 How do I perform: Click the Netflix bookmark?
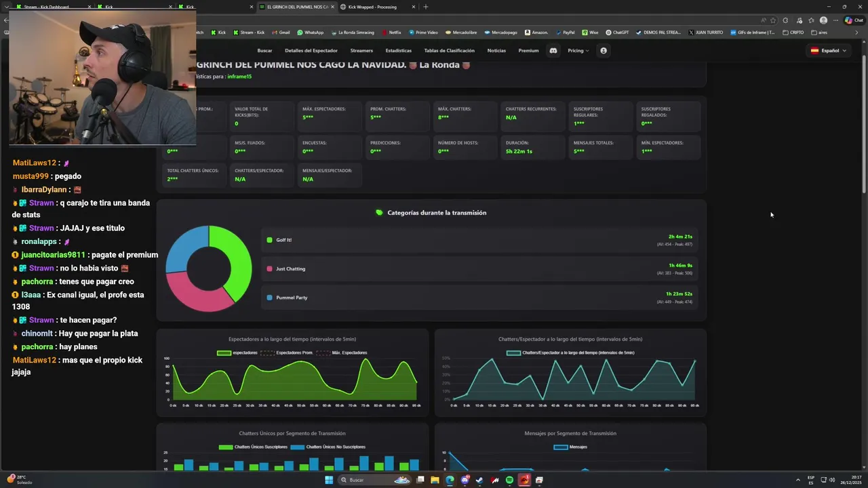391,33
